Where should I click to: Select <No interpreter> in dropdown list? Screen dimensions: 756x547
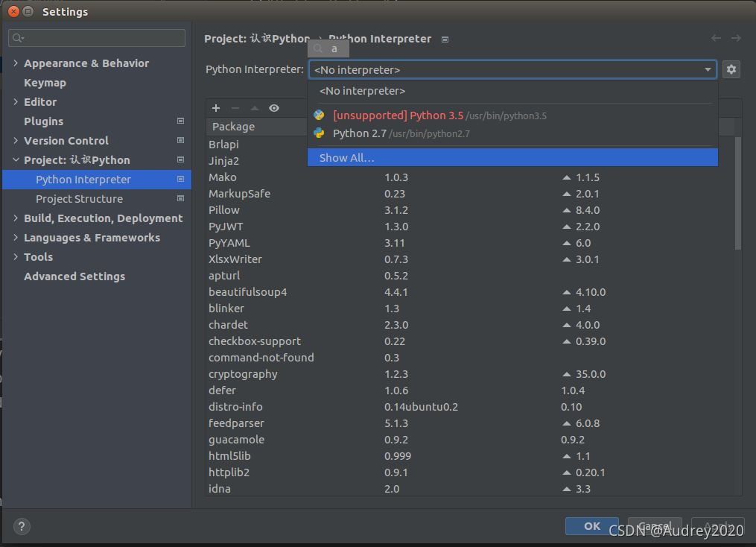click(x=512, y=91)
